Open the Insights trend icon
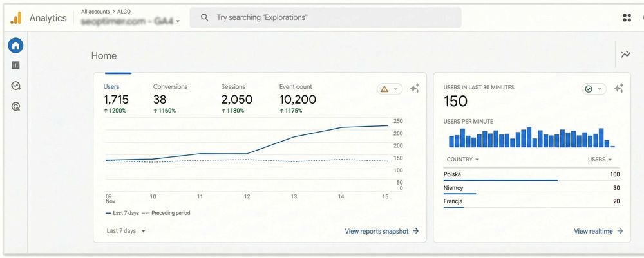The height and width of the screenshot is (258, 644). click(x=625, y=55)
